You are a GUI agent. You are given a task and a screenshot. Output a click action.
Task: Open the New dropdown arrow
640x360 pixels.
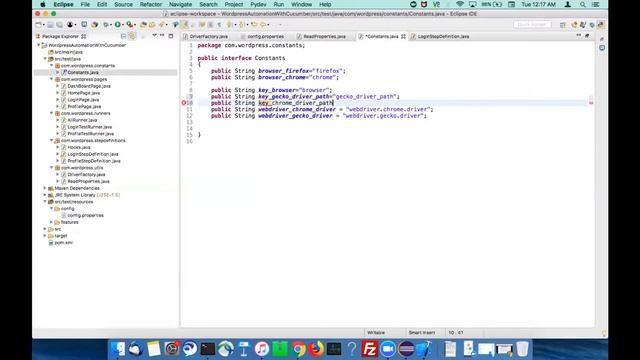[44, 25]
